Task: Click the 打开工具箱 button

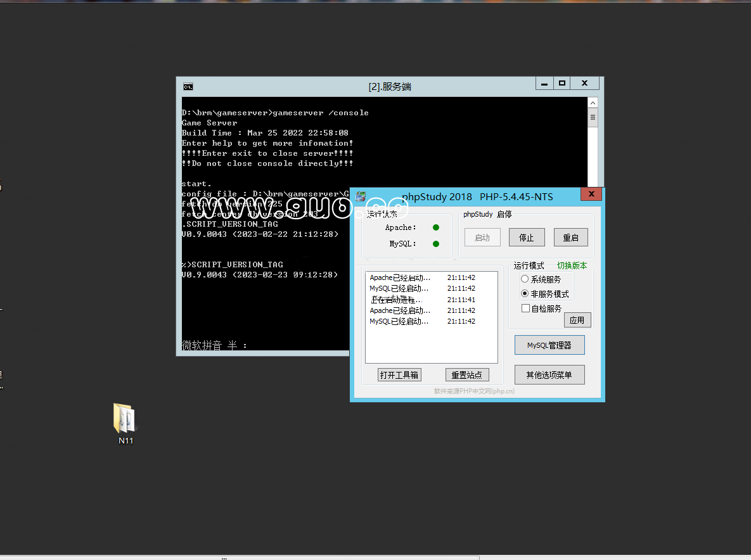Action: 399,375
